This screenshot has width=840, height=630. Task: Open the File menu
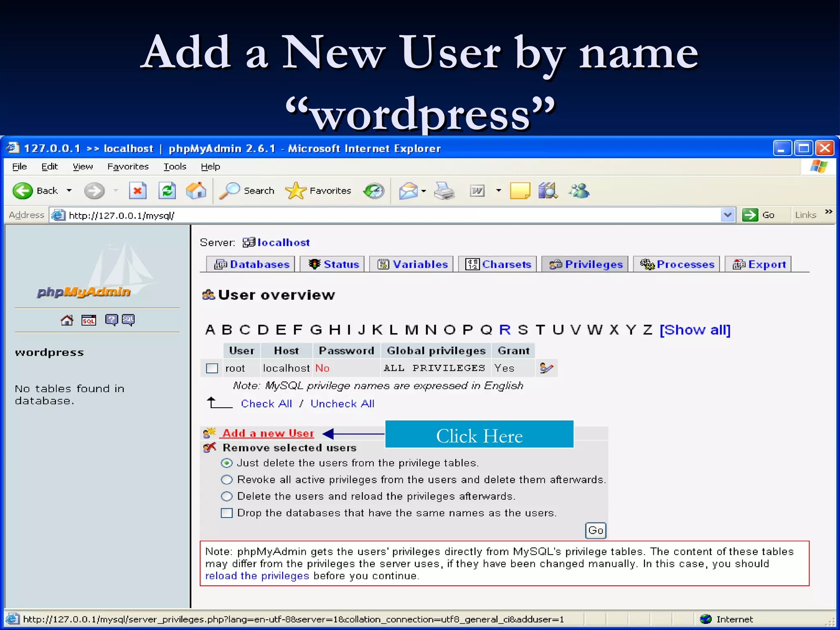tap(19, 167)
